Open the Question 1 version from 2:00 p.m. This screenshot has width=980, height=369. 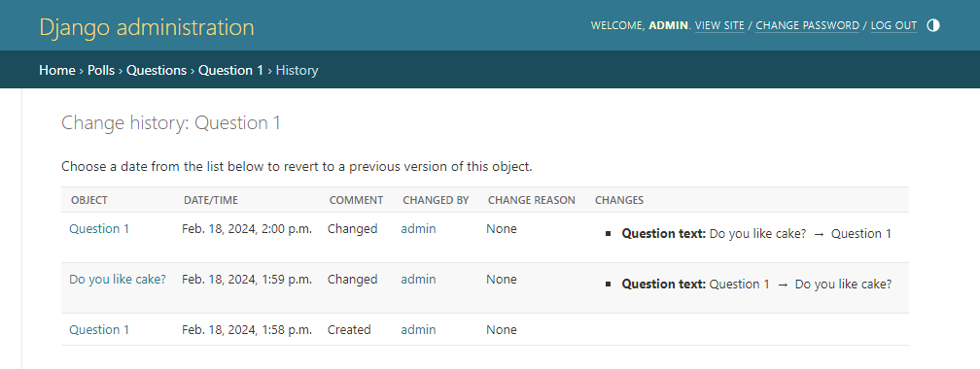[99, 229]
